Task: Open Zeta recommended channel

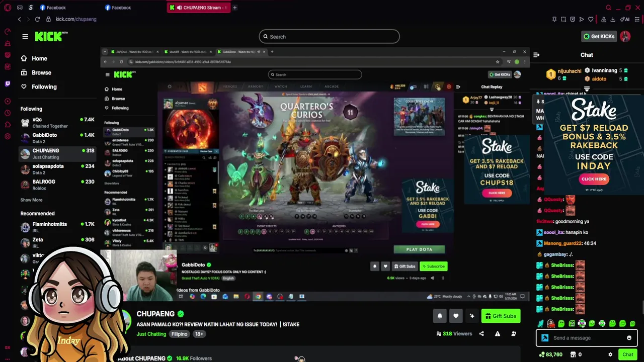Action: click(57, 242)
